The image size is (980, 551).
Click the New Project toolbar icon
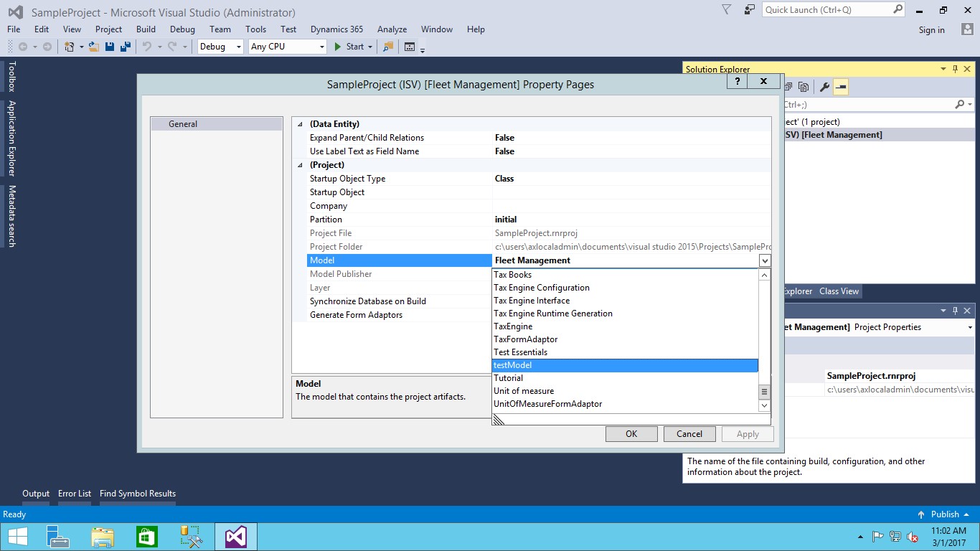click(69, 47)
